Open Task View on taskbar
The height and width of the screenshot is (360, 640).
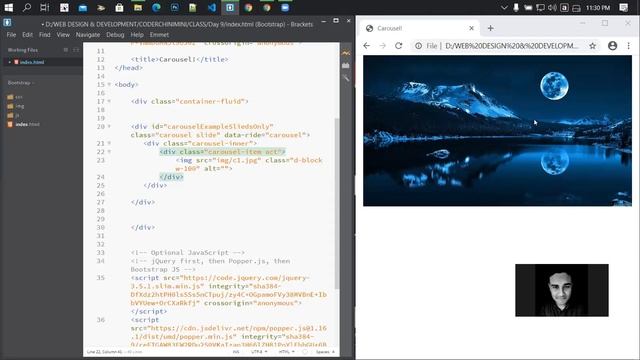tap(44, 7)
